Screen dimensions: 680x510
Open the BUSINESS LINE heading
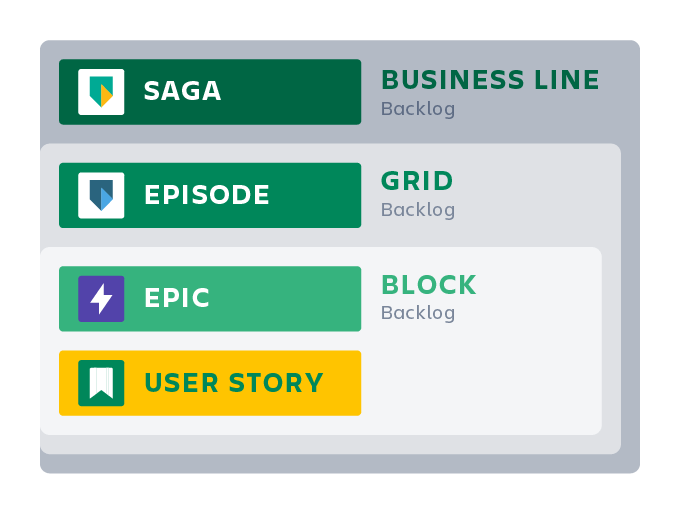pos(490,80)
